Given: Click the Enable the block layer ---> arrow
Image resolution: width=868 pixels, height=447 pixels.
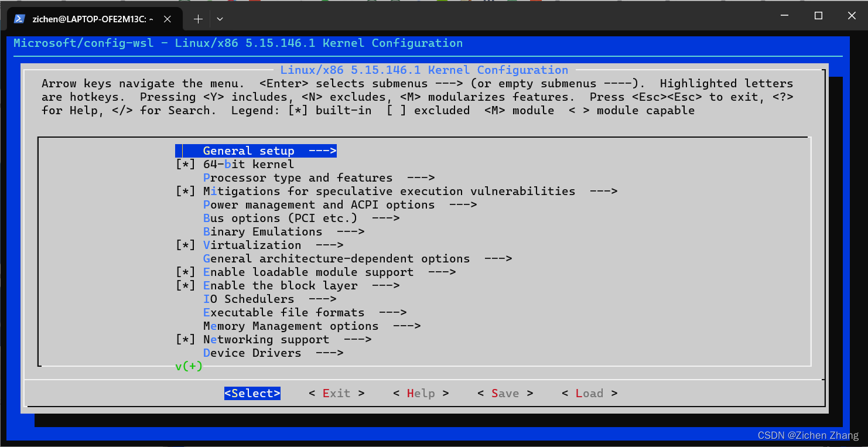Looking at the screenshot, I should pos(385,285).
